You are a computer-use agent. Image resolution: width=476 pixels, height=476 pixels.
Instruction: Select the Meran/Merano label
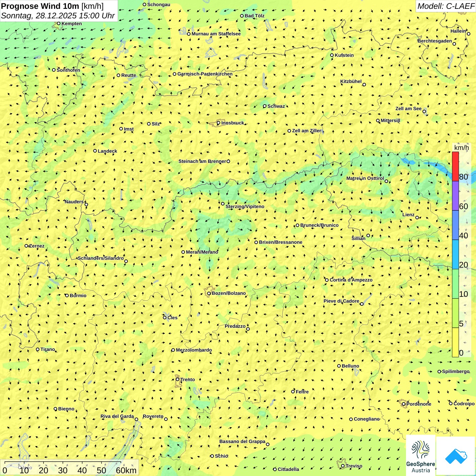point(202,252)
